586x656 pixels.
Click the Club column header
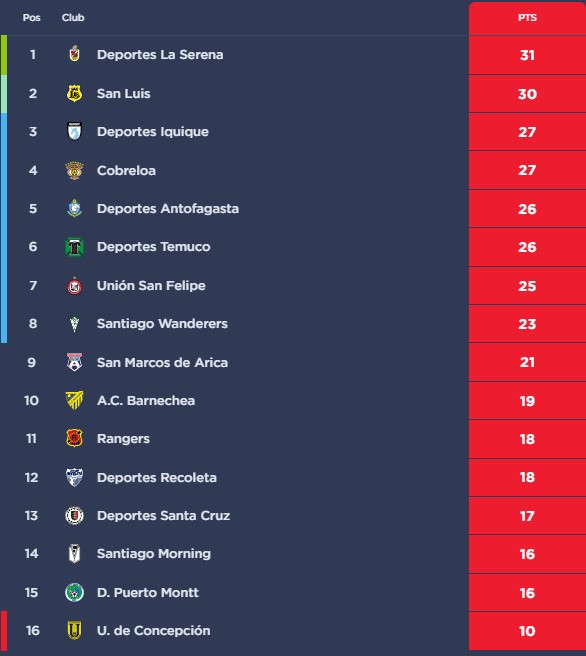73,18
